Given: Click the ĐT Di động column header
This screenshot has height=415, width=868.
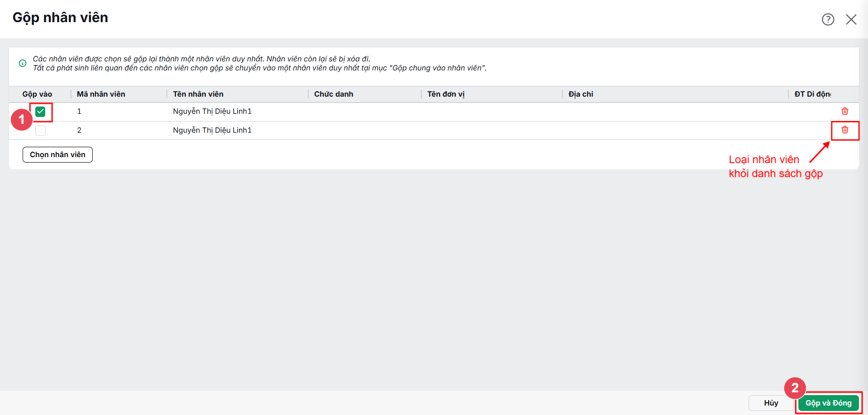Looking at the screenshot, I should pos(812,94).
